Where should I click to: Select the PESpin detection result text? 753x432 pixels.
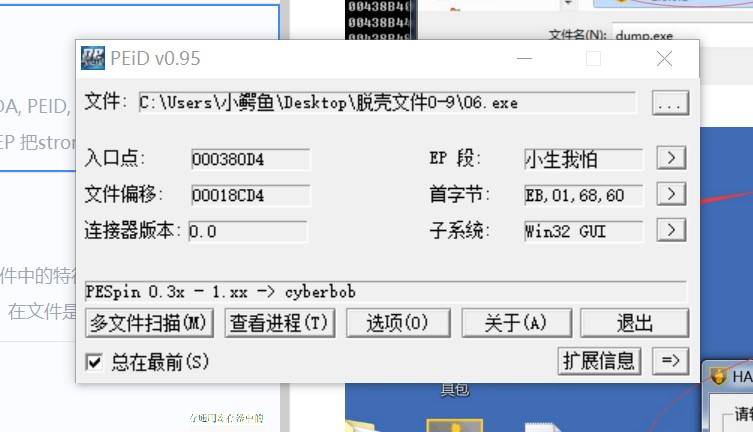coord(220,292)
